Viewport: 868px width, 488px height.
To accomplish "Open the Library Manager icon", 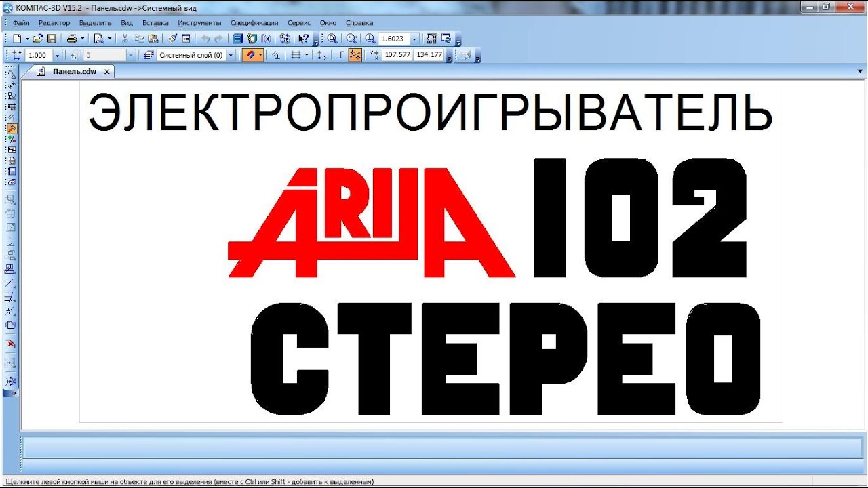I will click(237, 39).
